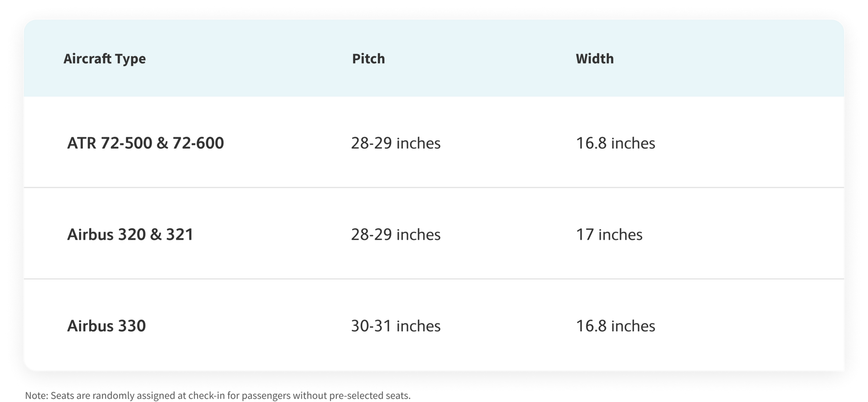This screenshot has width=868, height=402.
Task: Select the Airbus 330 row label
Action: (107, 326)
